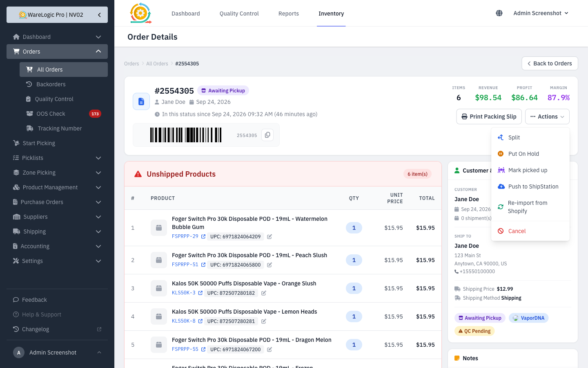
Task: Edit UPC 872507280281 pencil icon
Action: click(264, 321)
